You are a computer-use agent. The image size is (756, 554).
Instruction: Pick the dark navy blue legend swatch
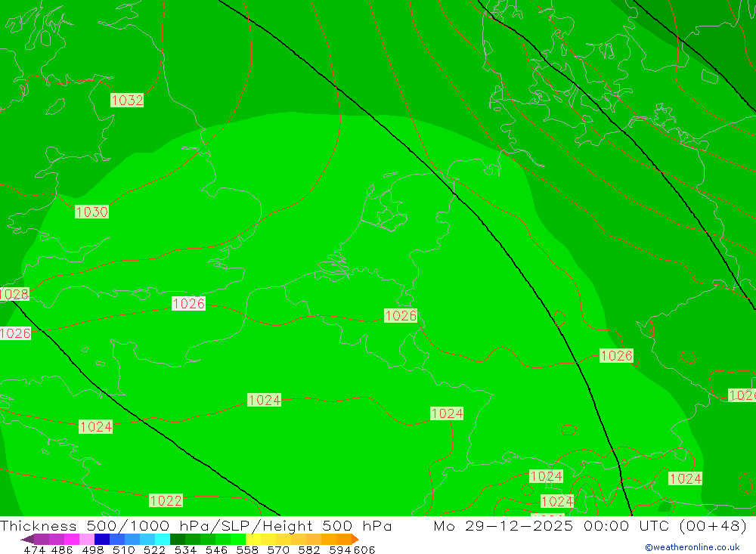[x=102, y=539]
